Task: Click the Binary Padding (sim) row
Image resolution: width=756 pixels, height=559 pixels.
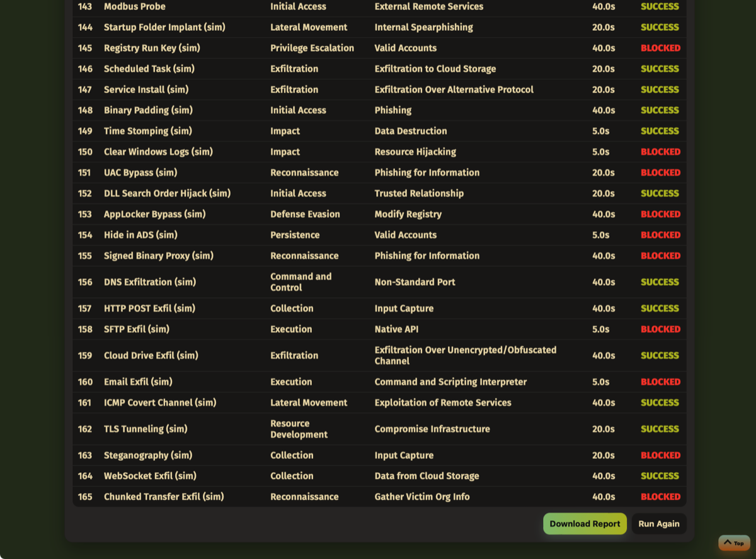Action: click(x=148, y=110)
